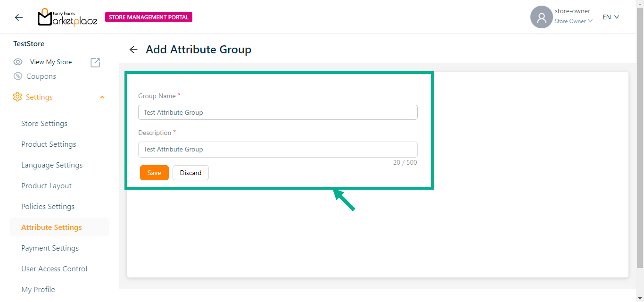Click the Settings gear icon
The image size is (644, 302).
17,97
